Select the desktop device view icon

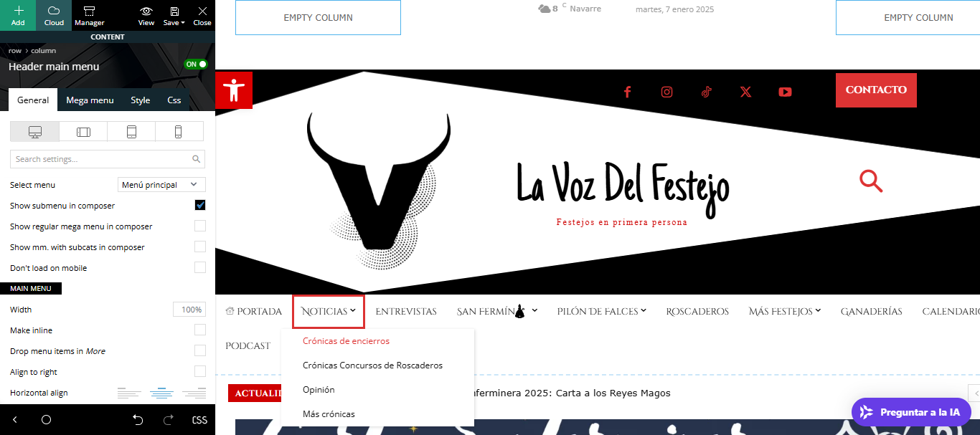34,132
